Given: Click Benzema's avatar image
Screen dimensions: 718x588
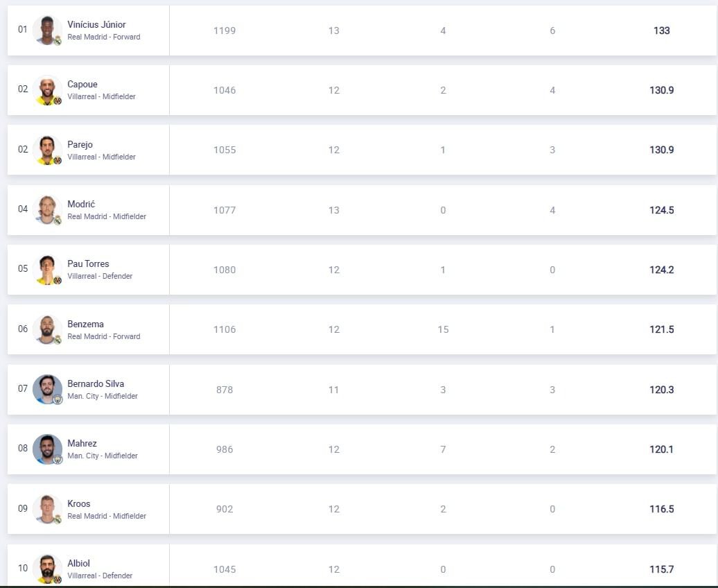Looking at the screenshot, I should point(47,329).
